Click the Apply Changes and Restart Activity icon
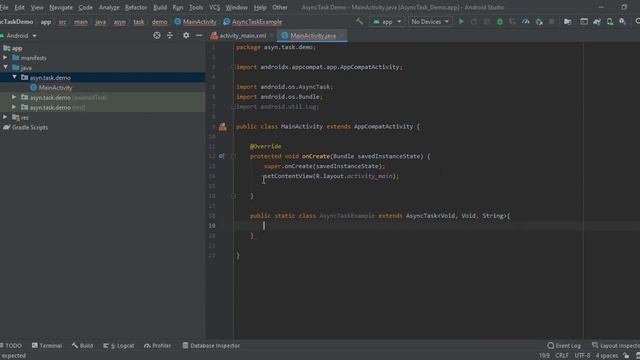The width and height of the screenshot is (640, 360). tap(474, 22)
